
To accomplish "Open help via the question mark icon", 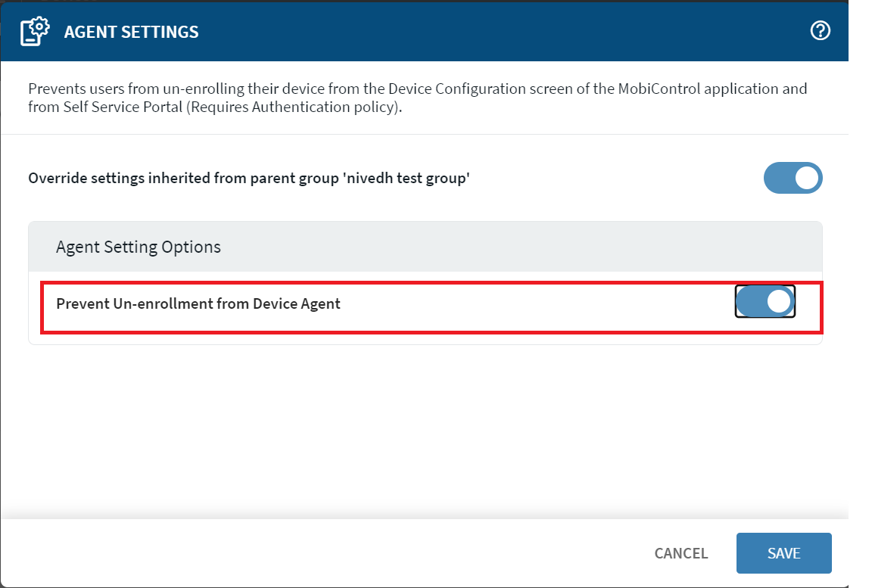I will point(820,31).
